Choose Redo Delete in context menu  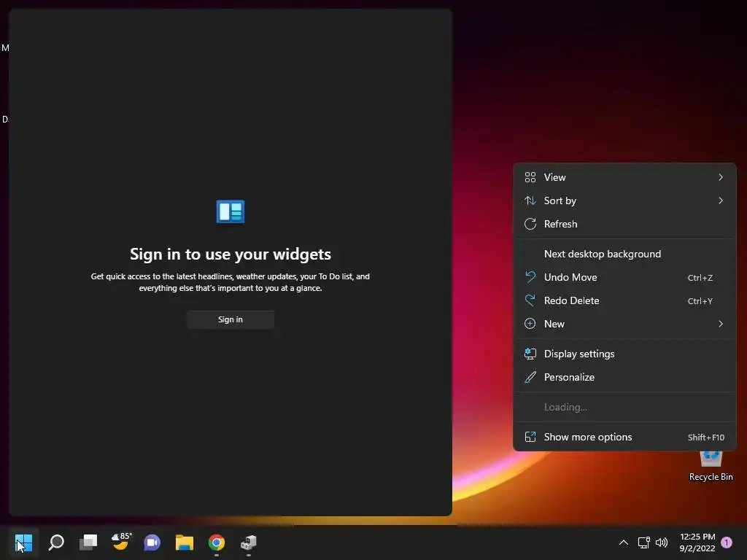click(x=624, y=301)
